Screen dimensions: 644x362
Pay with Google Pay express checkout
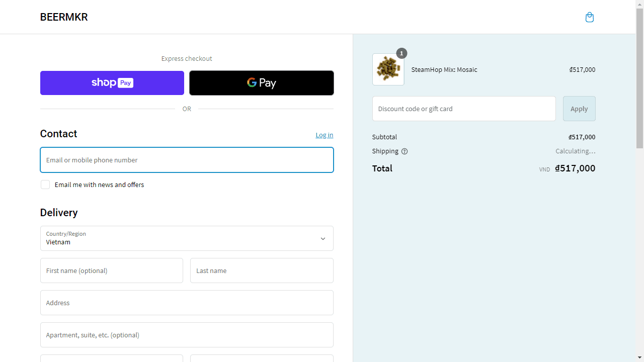[262, 83]
